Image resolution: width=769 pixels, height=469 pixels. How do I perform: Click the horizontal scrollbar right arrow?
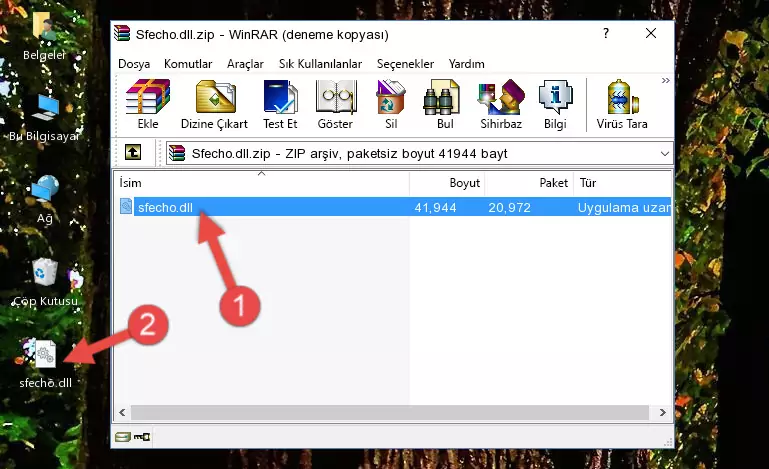pyautogui.click(x=663, y=413)
